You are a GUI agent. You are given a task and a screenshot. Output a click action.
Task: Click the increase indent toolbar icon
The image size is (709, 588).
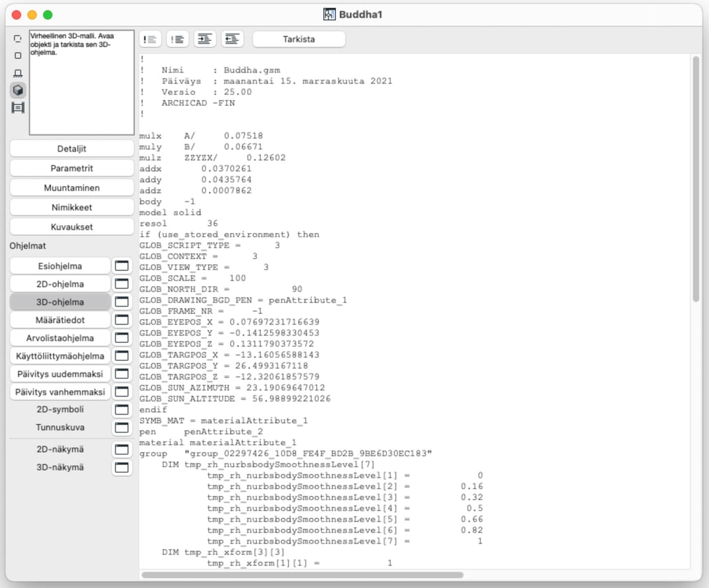click(x=205, y=39)
